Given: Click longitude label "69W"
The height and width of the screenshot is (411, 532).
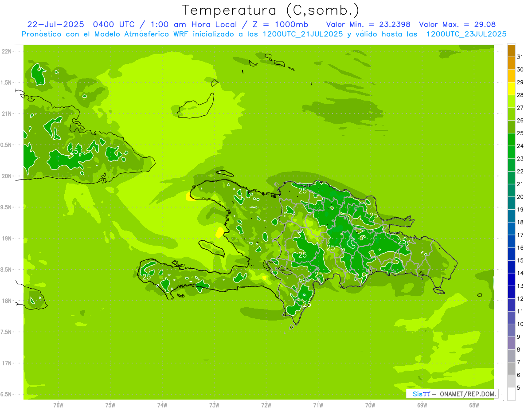Looking at the screenshot, I should point(422,405).
